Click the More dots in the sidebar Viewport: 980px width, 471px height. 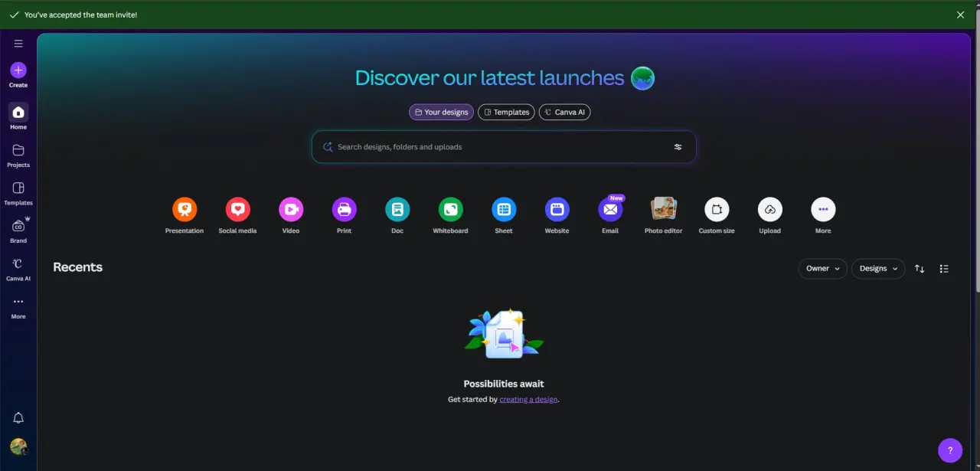18,302
